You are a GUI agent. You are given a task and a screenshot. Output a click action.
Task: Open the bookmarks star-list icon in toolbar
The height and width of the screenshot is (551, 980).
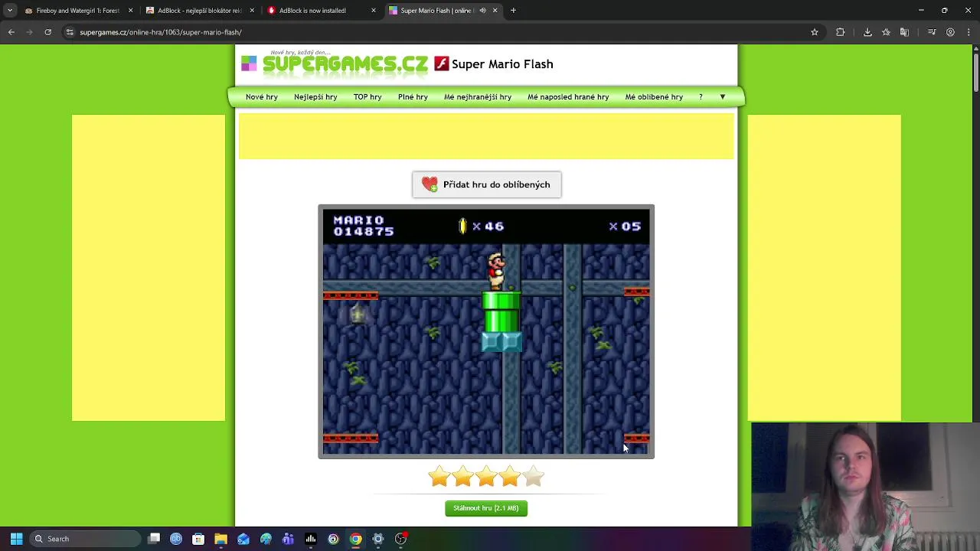[886, 32]
